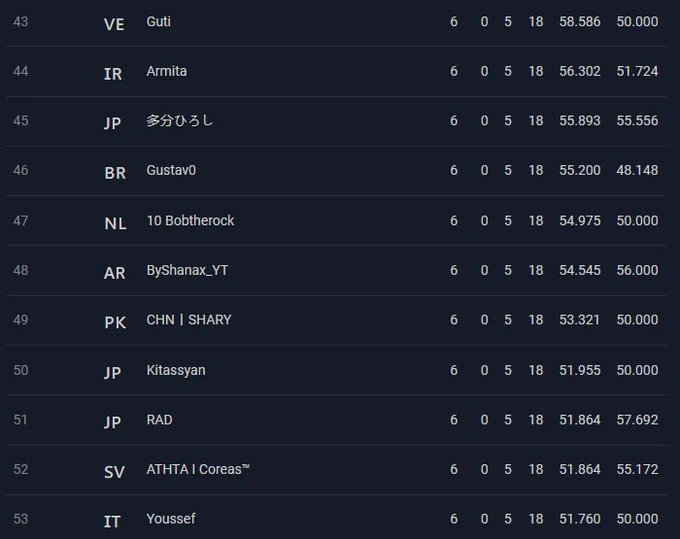The width and height of the screenshot is (680, 539).
Task: View player 10 Bobtherock
Action: pyautogui.click(x=190, y=220)
